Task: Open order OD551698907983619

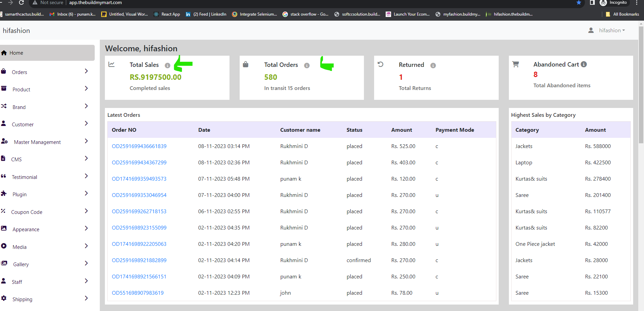Action: 138,293
